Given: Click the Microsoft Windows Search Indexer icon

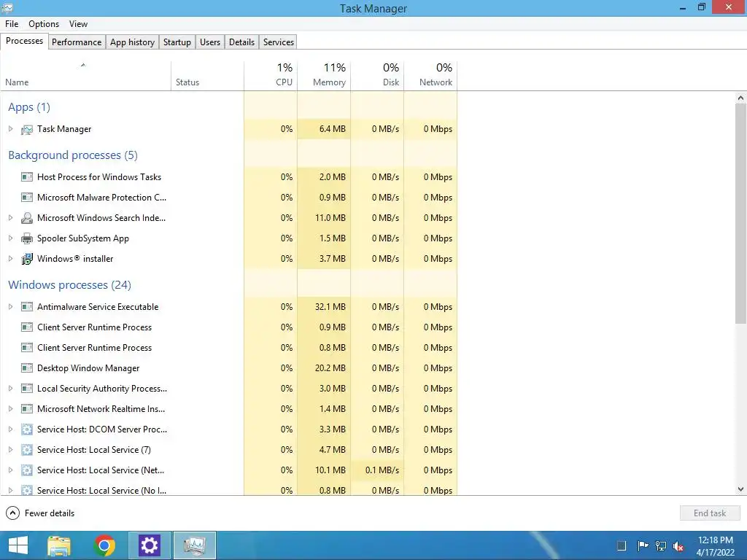Looking at the screenshot, I should tap(27, 218).
